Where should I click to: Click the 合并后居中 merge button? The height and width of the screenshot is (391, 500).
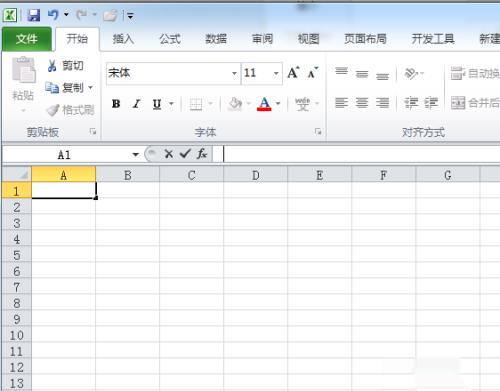[x=475, y=103]
